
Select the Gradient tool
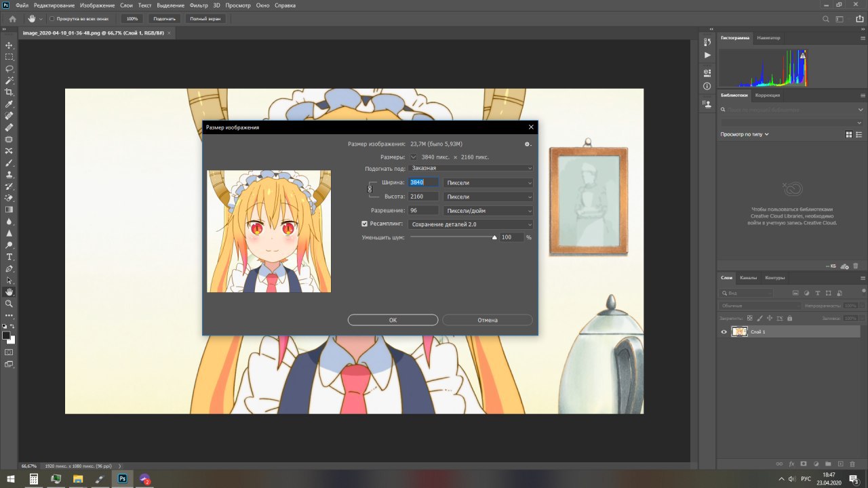pos(9,209)
